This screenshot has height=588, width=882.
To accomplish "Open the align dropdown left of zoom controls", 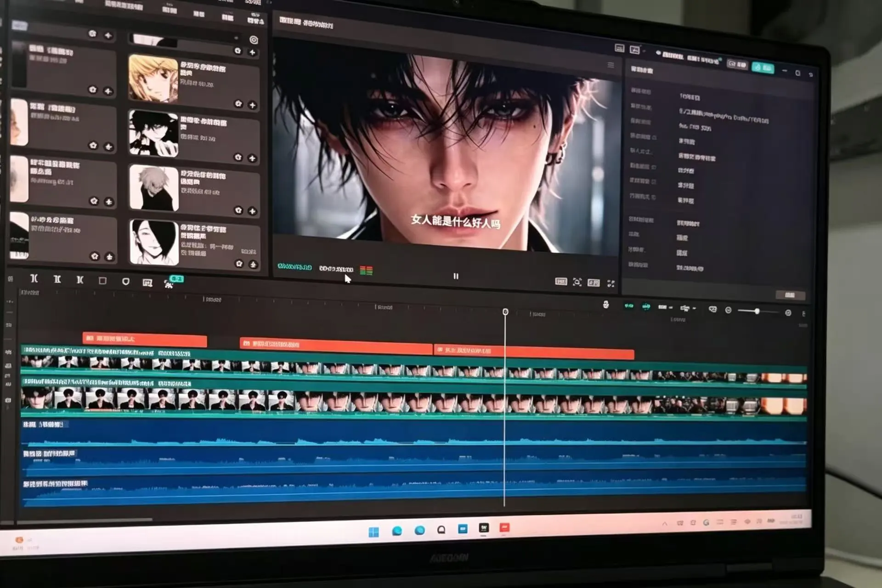I will coord(687,308).
